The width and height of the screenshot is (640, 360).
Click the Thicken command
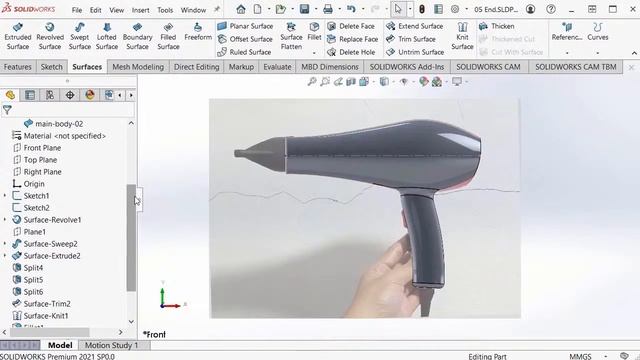point(497,26)
